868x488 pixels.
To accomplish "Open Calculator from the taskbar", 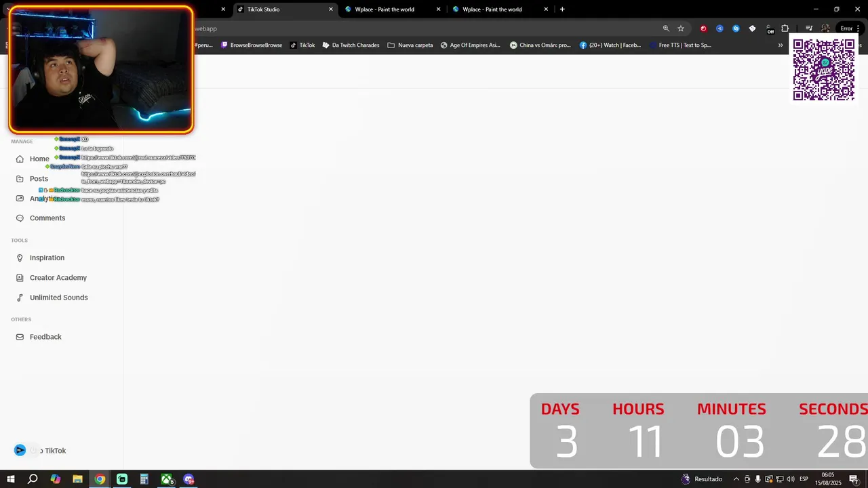I will (144, 479).
